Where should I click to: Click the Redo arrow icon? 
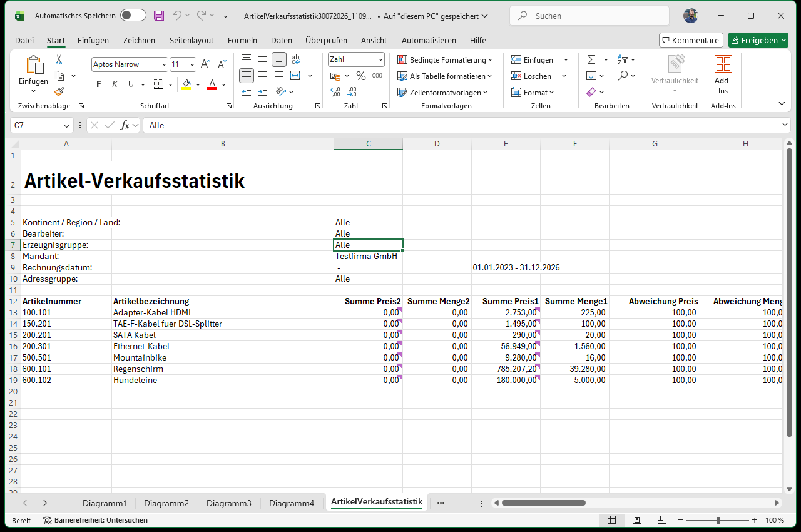pos(202,16)
